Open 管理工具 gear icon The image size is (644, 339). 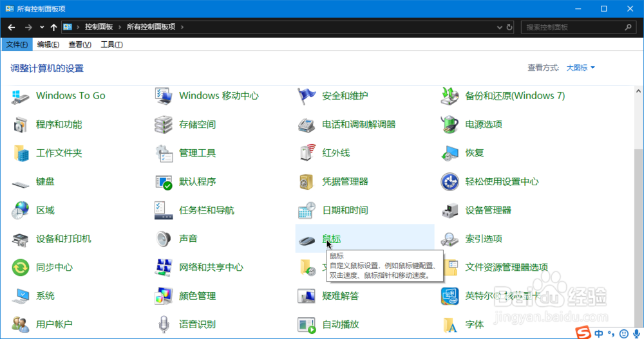[x=164, y=154]
